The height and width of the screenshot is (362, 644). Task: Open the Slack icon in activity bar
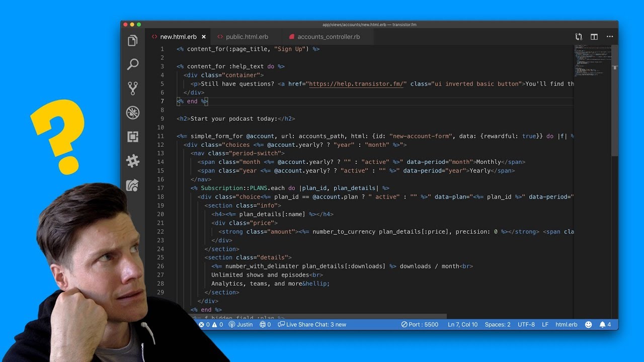pyautogui.click(x=133, y=161)
